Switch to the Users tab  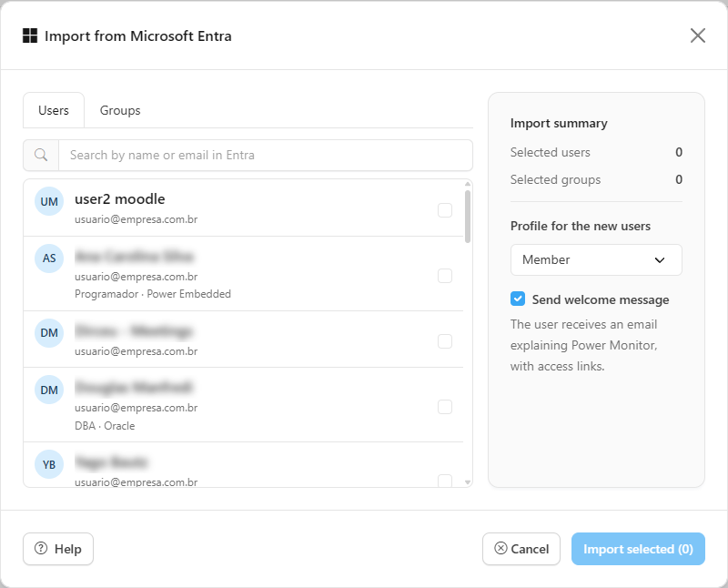(54, 110)
